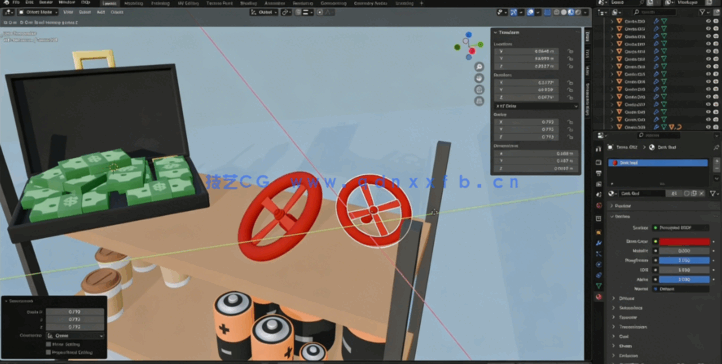
Task: Open the Object Constraints properties tab
Action: [599, 275]
